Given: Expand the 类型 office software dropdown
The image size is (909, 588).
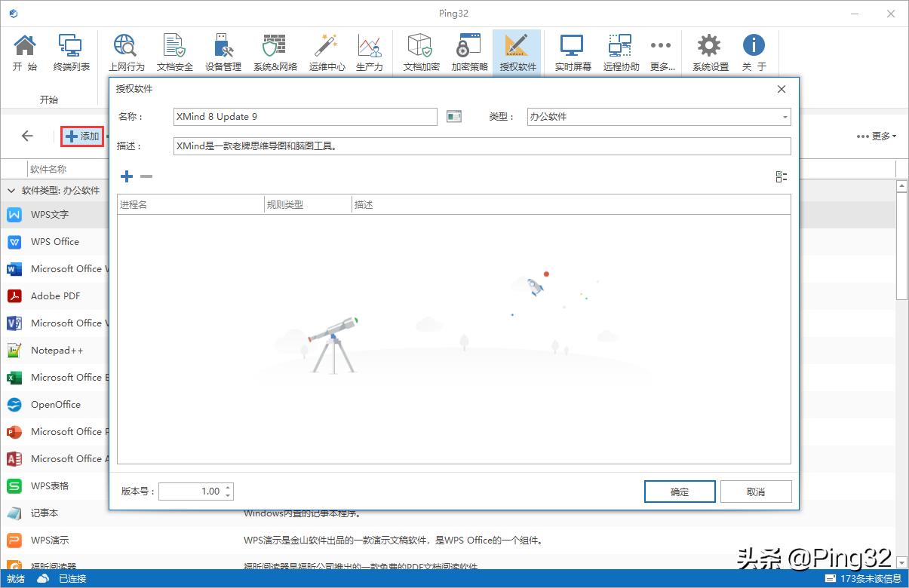Looking at the screenshot, I should pos(785,117).
